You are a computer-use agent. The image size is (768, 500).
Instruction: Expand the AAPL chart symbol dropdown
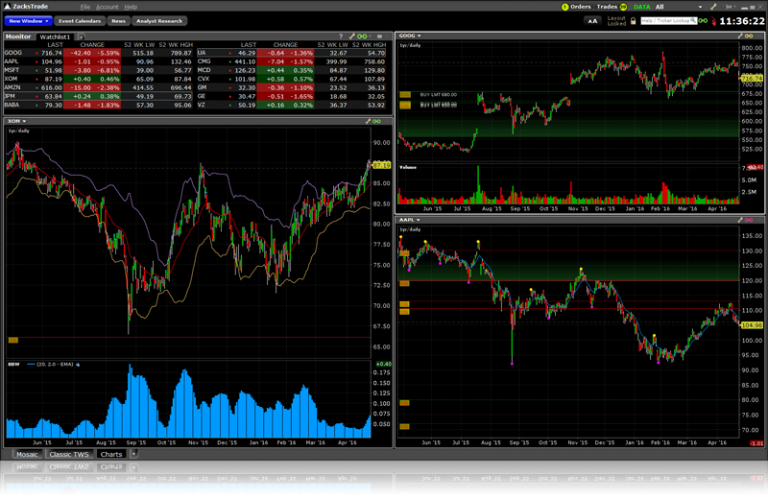pyautogui.click(x=418, y=220)
